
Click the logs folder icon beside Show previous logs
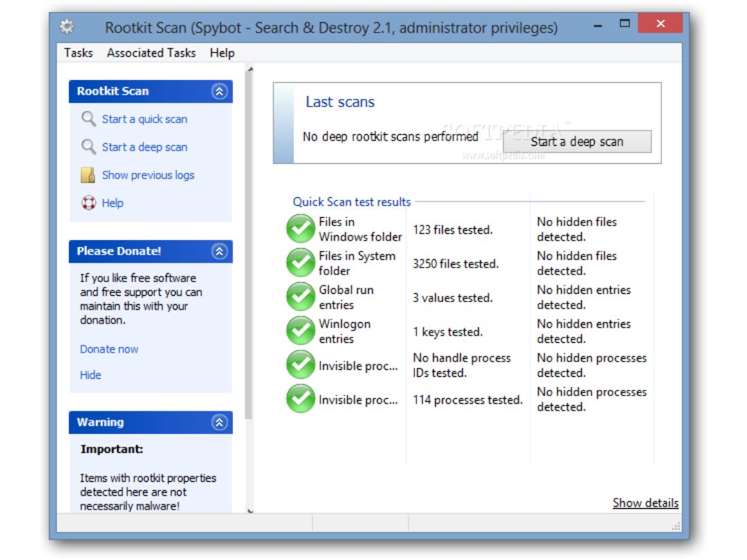88,175
